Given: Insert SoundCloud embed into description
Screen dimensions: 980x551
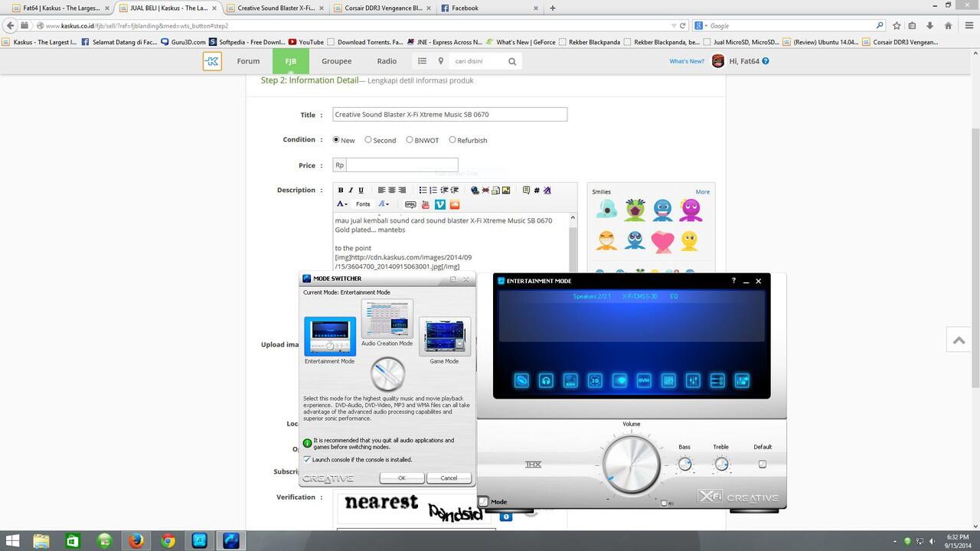Looking at the screenshot, I should pyautogui.click(x=455, y=204).
